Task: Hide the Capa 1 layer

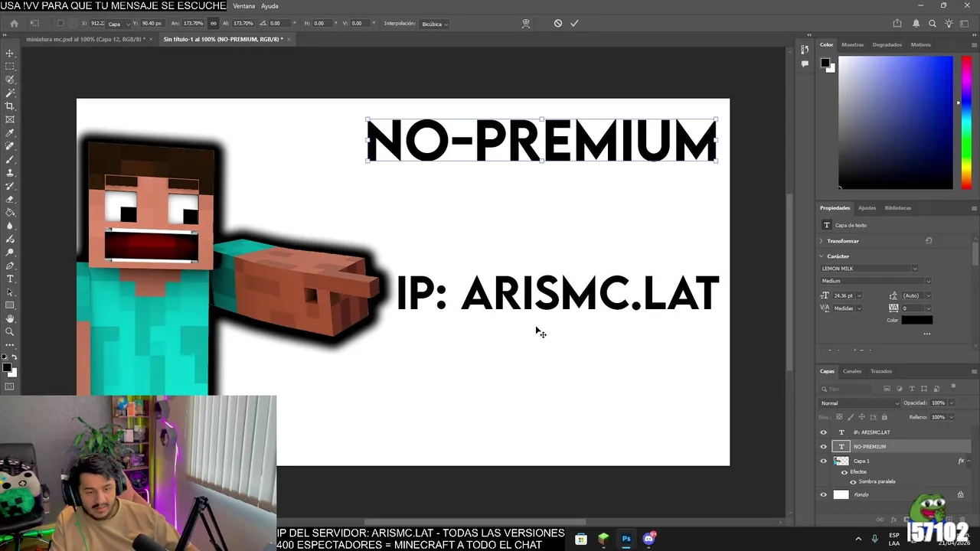Action: coord(824,461)
